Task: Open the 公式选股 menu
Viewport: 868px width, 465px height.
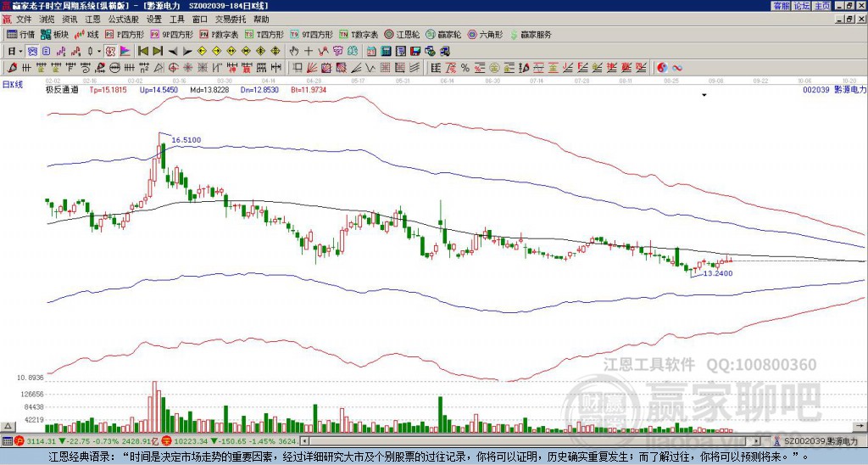Action: pyautogui.click(x=124, y=20)
